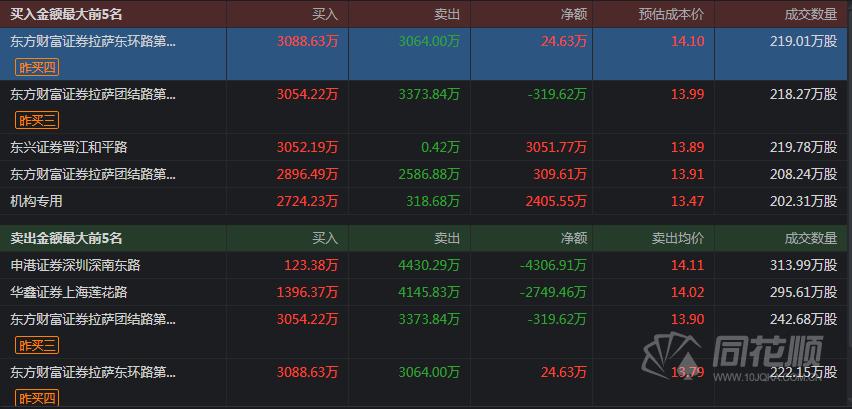Click the volume value 219.78万股
Viewport: 852px width, 409px height.
click(x=804, y=147)
